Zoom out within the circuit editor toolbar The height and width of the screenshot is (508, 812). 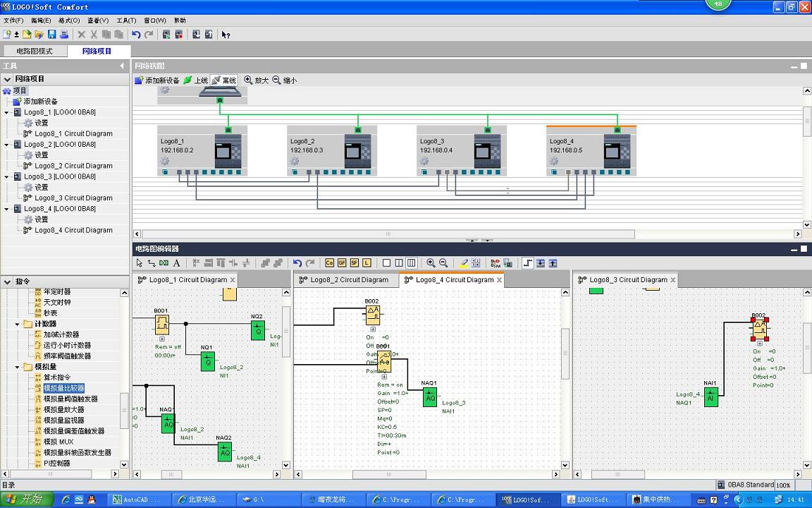point(443,262)
